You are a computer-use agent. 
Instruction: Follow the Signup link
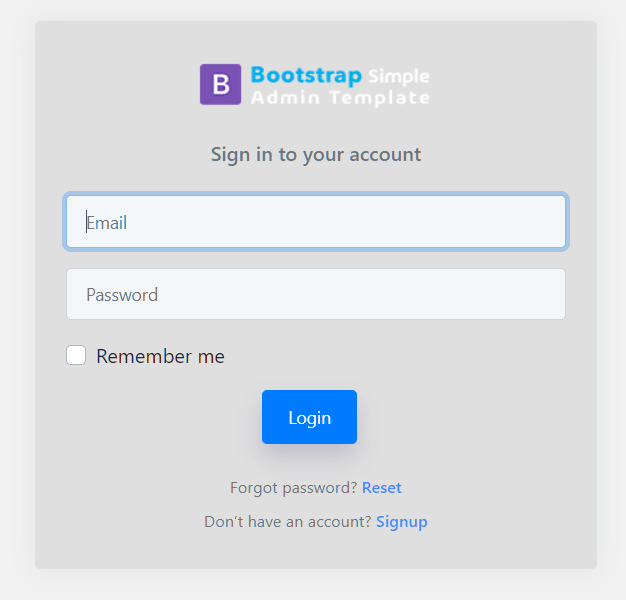coord(401,522)
